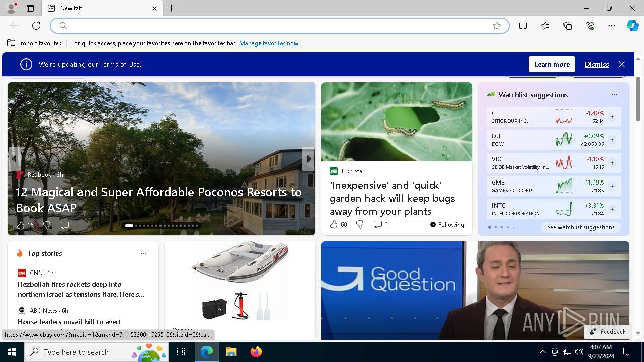
Task: Open Settings and more ellipsis menu
Action: [x=612, y=26]
